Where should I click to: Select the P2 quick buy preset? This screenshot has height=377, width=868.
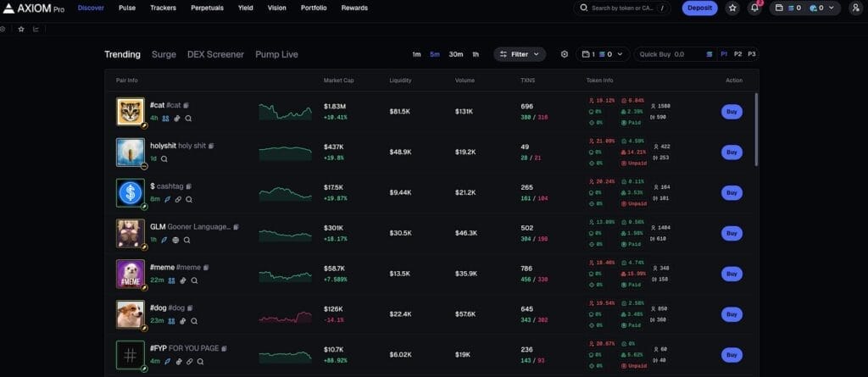point(737,54)
